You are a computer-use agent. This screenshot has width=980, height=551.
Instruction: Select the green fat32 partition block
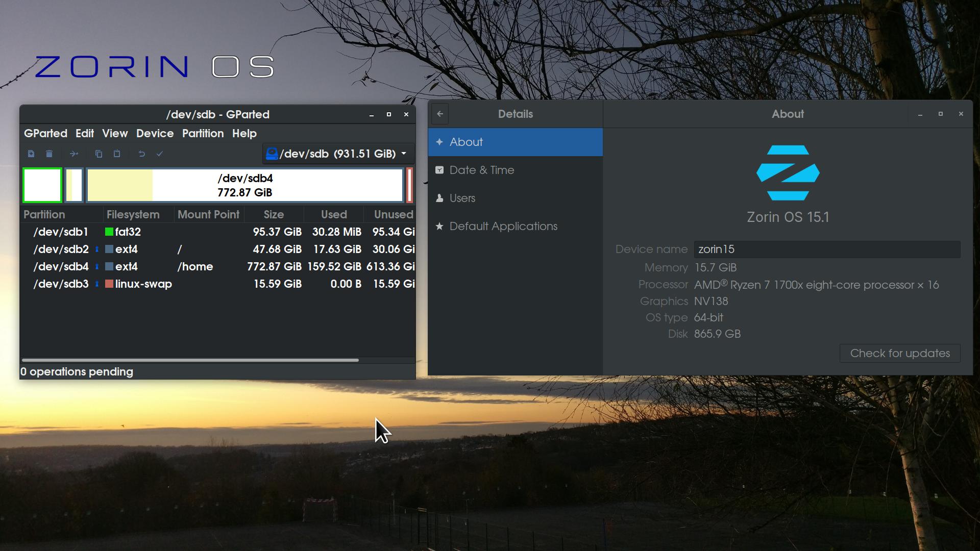click(42, 185)
